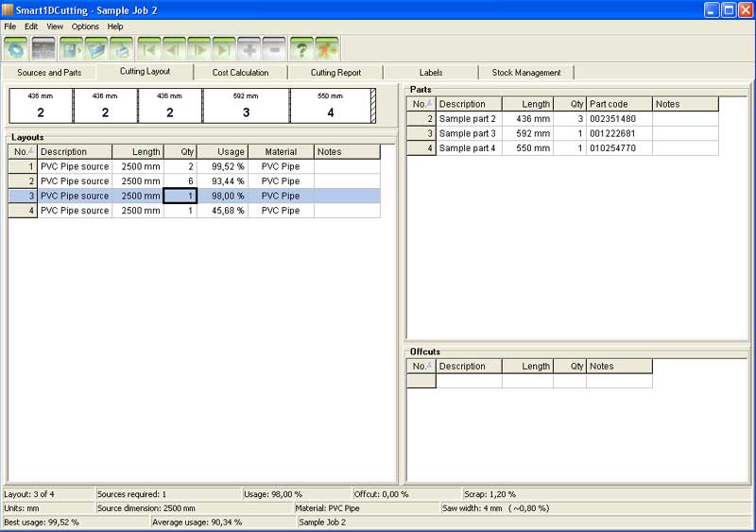Select Sample part 3 in Parts table
Viewport: 756px width, 532px height.
coord(562,133)
